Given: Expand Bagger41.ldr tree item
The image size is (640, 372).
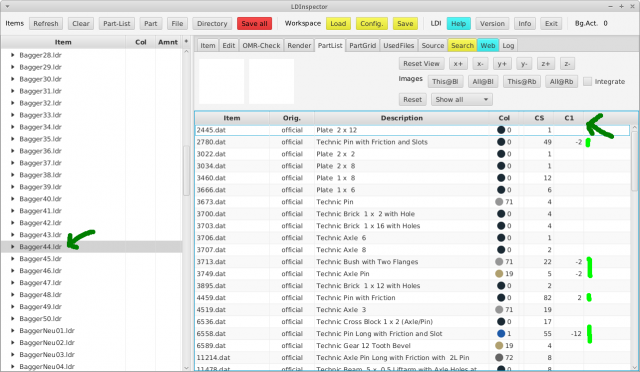Looking at the screenshot, I should 13,211.
